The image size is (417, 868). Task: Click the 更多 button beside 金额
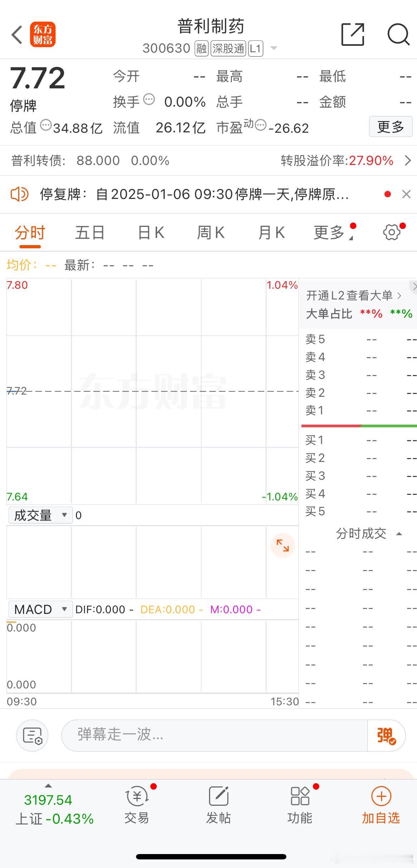(391, 126)
